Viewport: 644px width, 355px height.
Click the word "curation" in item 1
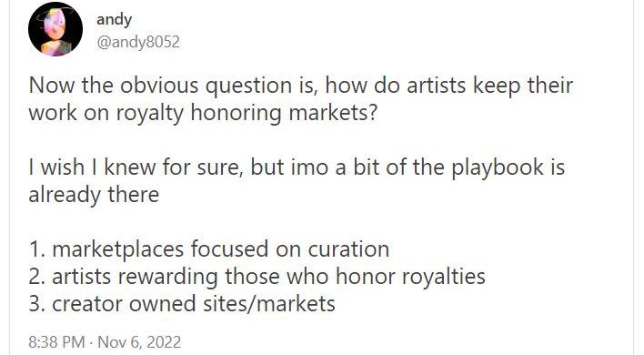tap(348, 249)
